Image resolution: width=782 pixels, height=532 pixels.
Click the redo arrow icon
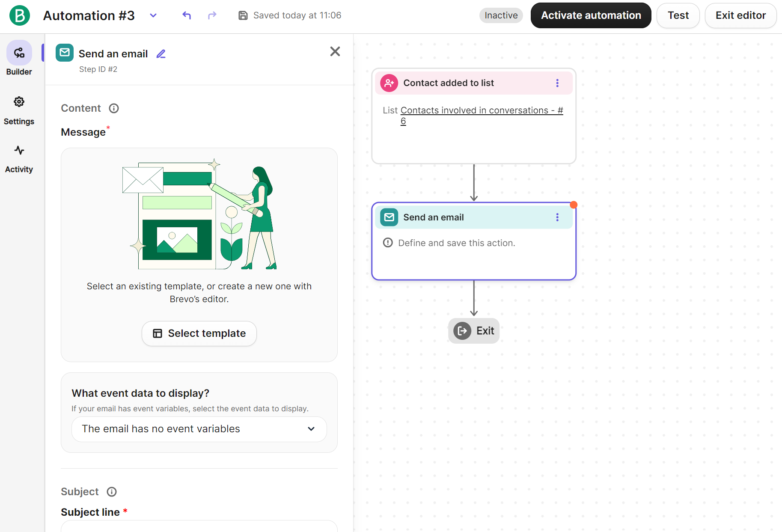tap(212, 16)
